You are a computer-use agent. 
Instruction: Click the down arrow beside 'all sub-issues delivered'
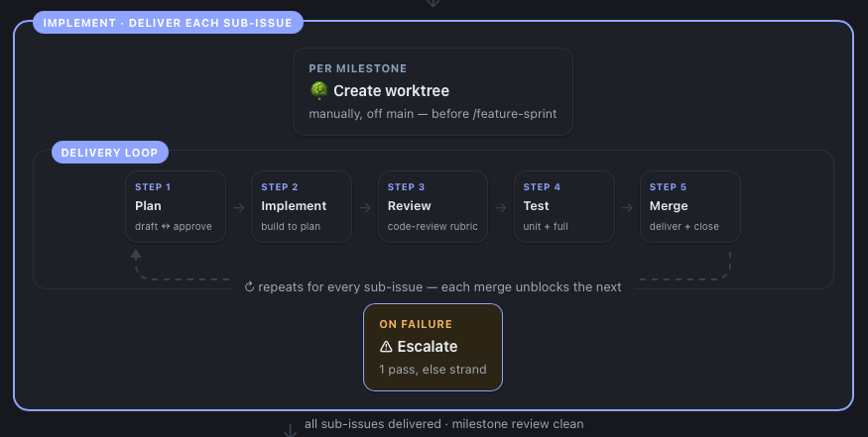point(290,430)
